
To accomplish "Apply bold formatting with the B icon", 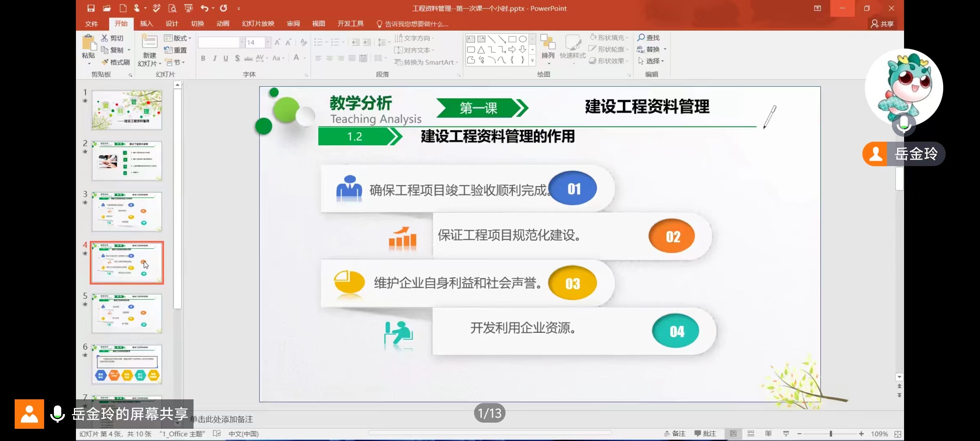I will [203, 58].
